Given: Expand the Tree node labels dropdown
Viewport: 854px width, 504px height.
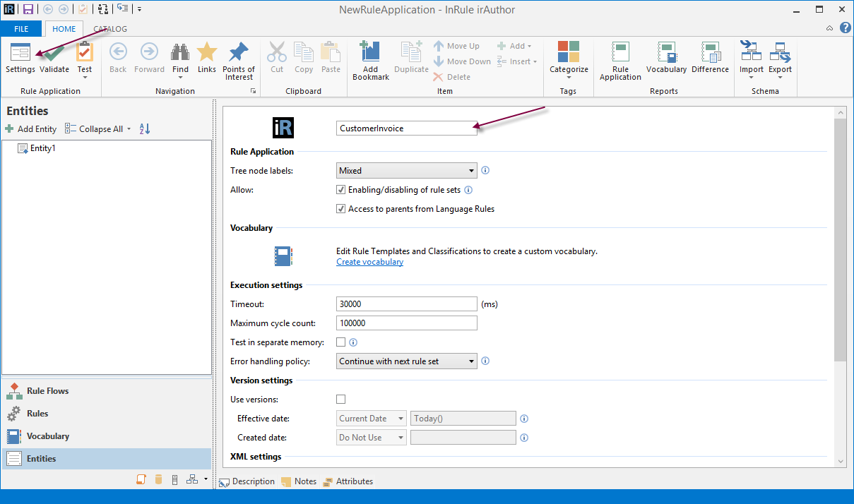Looking at the screenshot, I should click(471, 171).
